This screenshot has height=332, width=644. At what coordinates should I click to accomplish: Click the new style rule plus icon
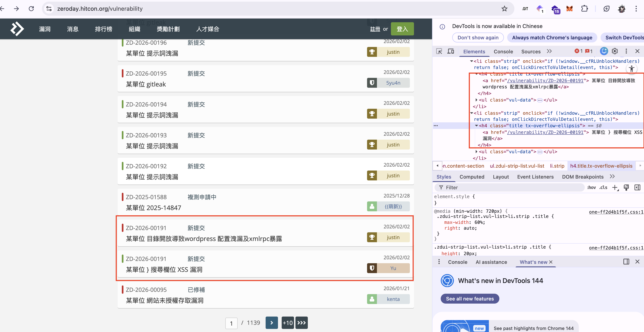[x=615, y=187]
